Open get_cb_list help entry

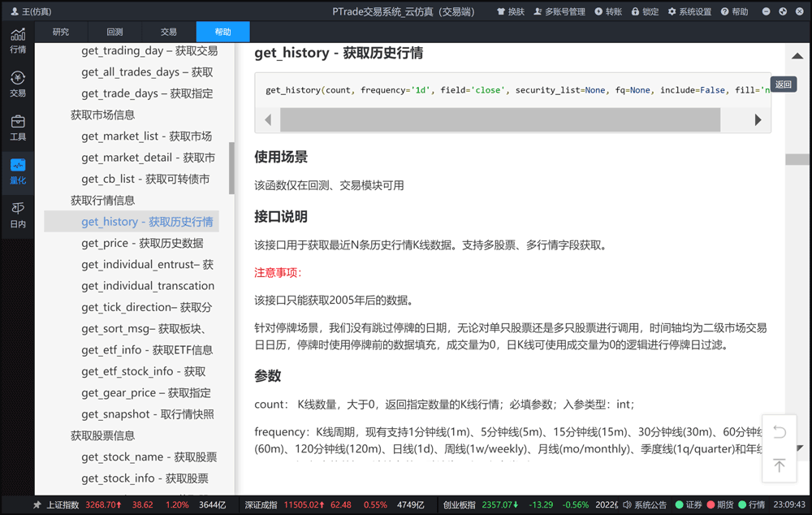(x=145, y=180)
